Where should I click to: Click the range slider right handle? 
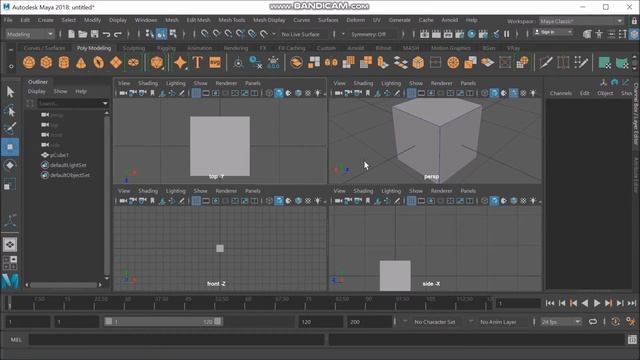tap(218, 322)
